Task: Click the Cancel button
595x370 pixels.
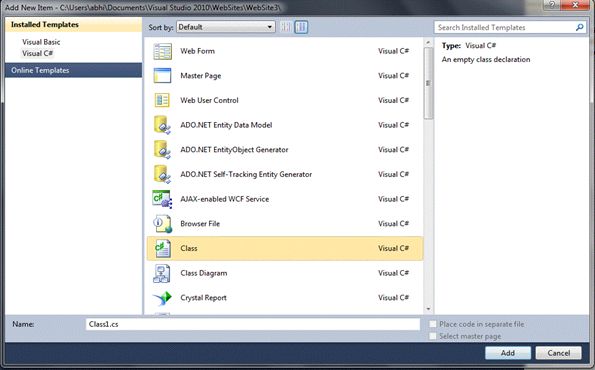Action: [559, 353]
